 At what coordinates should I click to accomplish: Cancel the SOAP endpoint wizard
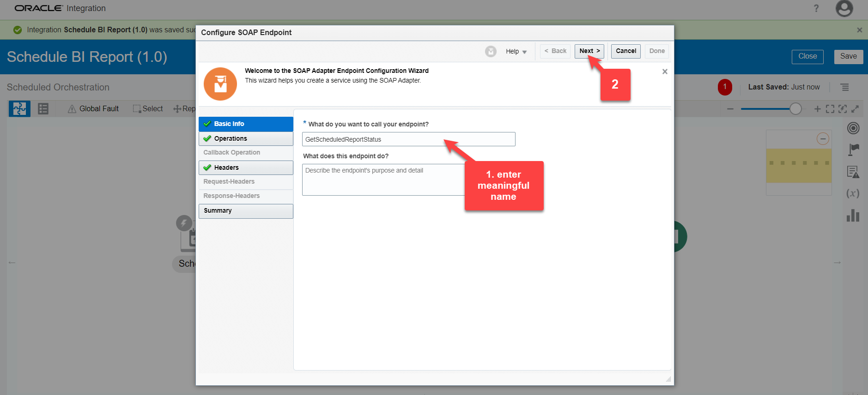pos(625,51)
